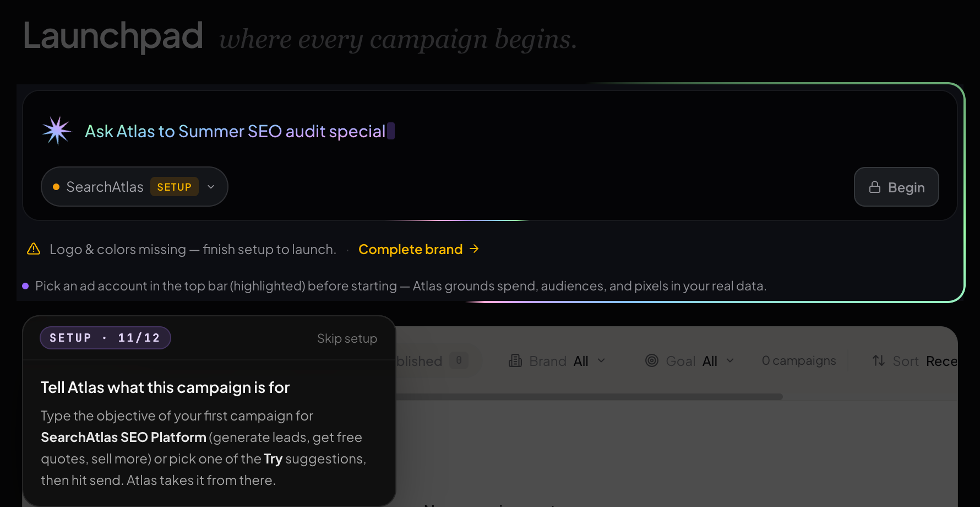Click the 0 count badge next to Published
Image resolution: width=980 pixels, height=507 pixels.
pyautogui.click(x=459, y=360)
